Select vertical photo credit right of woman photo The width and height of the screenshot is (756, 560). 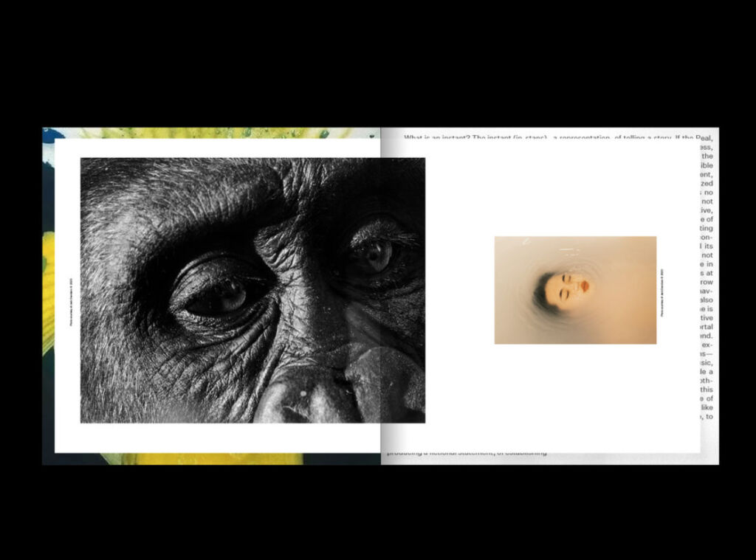click(663, 290)
